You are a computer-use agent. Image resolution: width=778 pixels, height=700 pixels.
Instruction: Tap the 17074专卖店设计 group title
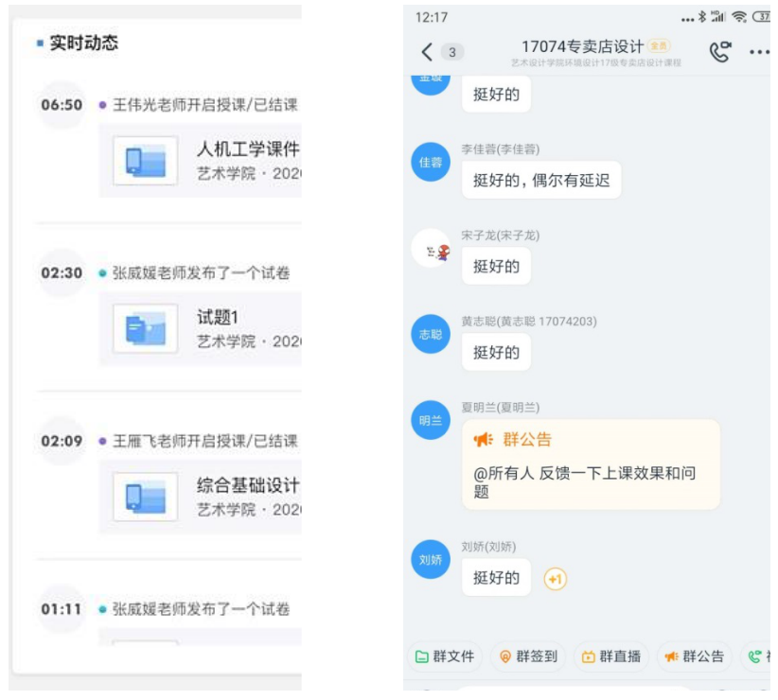582,46
